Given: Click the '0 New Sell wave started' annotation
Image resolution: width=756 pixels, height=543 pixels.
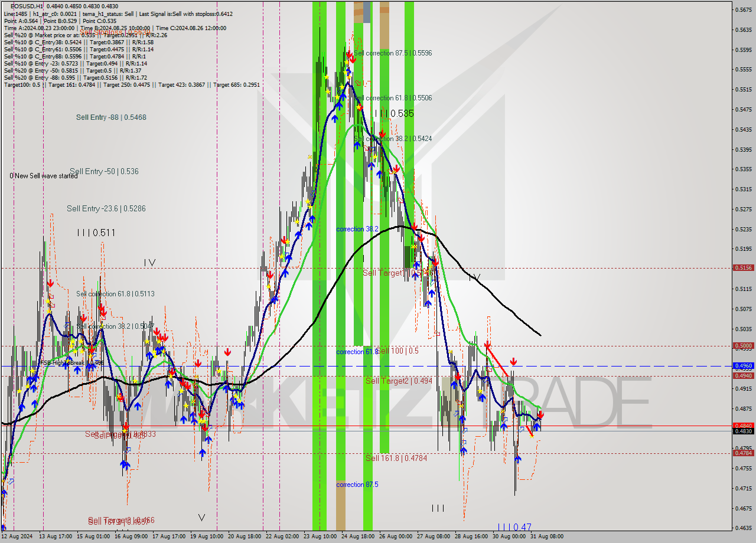Looking at the screenshot, I should [43, 176].
